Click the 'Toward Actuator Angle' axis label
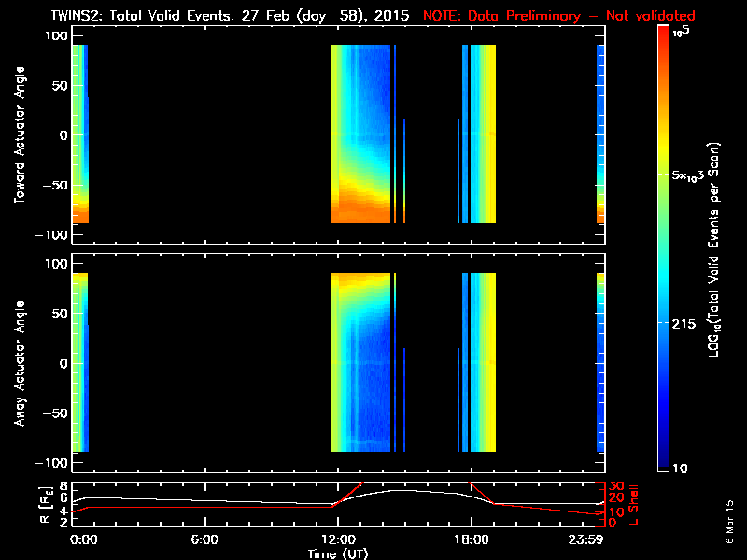The width and height of the screenshot is (747, 560). click(19, 133)
